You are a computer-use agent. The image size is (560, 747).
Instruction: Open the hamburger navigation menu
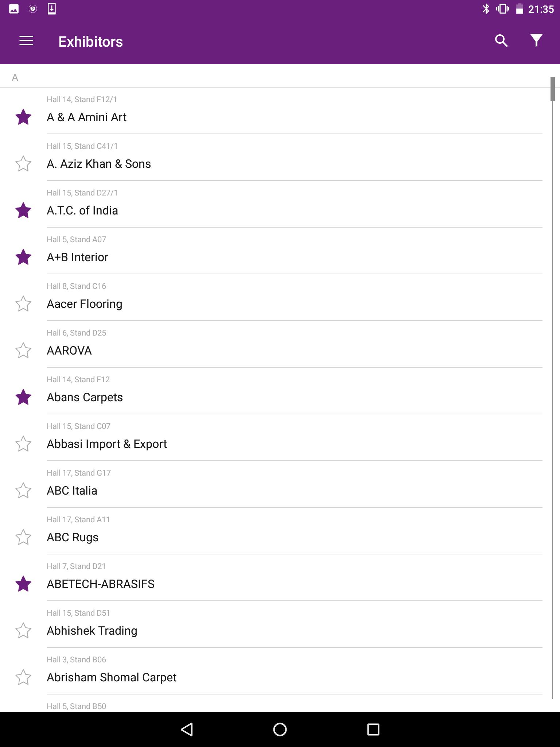(26, 41)
